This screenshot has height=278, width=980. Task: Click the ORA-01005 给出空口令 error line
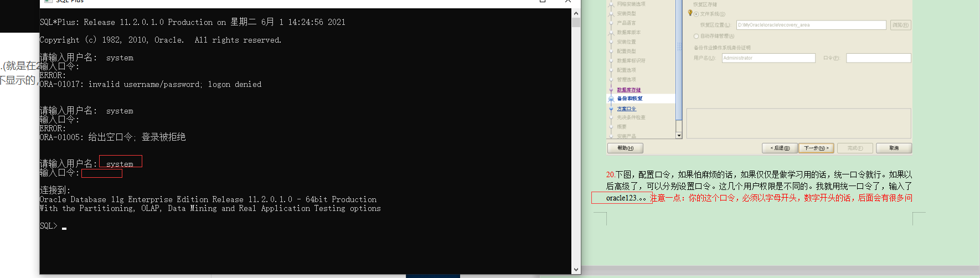point(113,137)
